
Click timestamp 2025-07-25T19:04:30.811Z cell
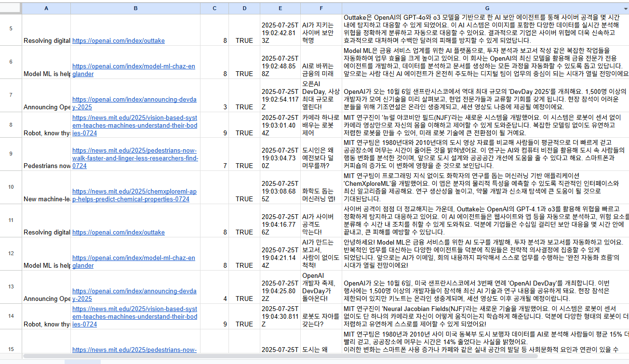(x=280, y=317)
